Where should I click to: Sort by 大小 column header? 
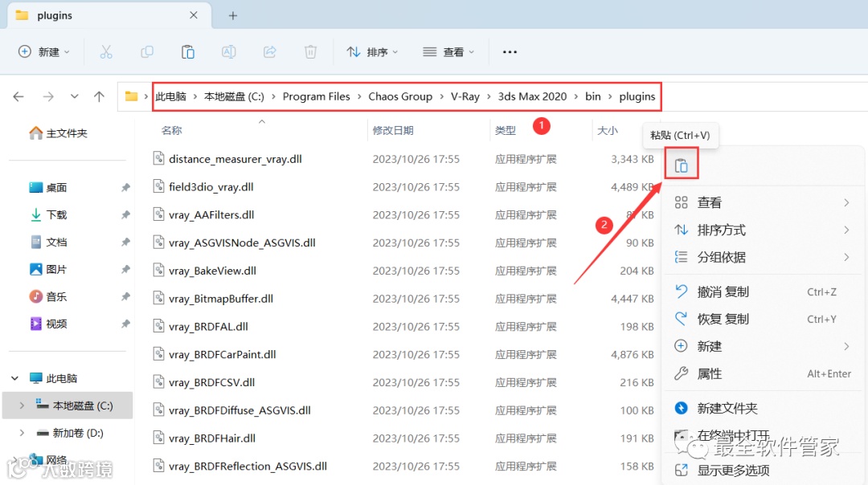(608, 131)
